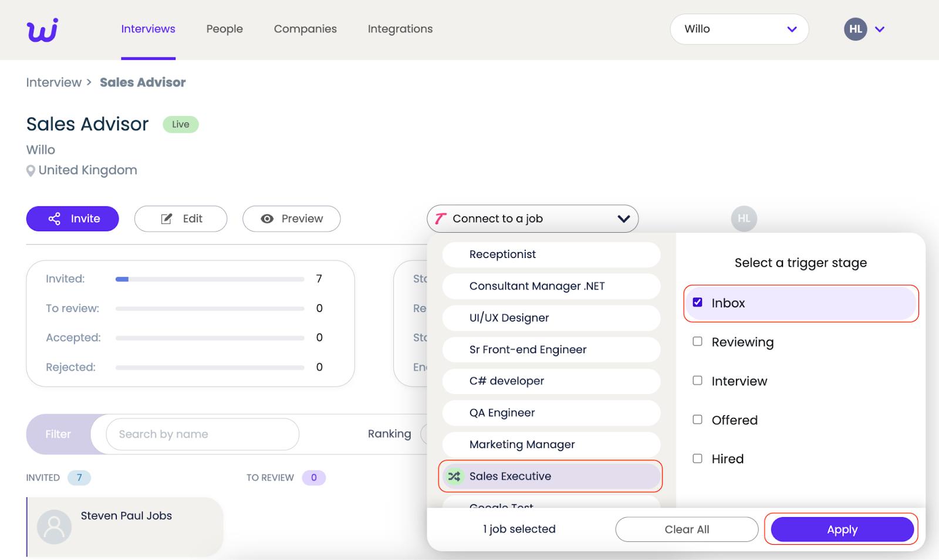Check the Interview trigger stage
The width and height of the screenshot is (939, 560).
[x=697, y=381]
